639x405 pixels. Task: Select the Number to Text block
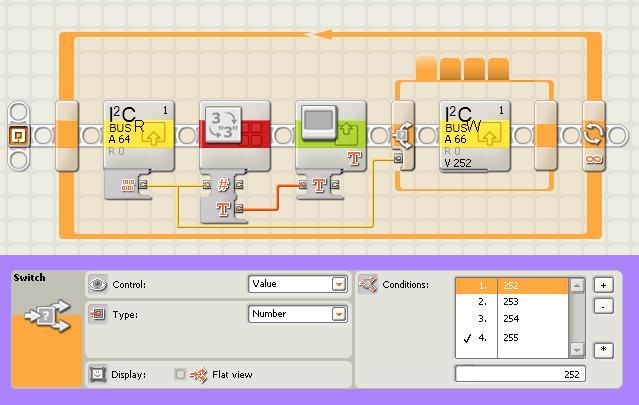click(x=235, y=136)
